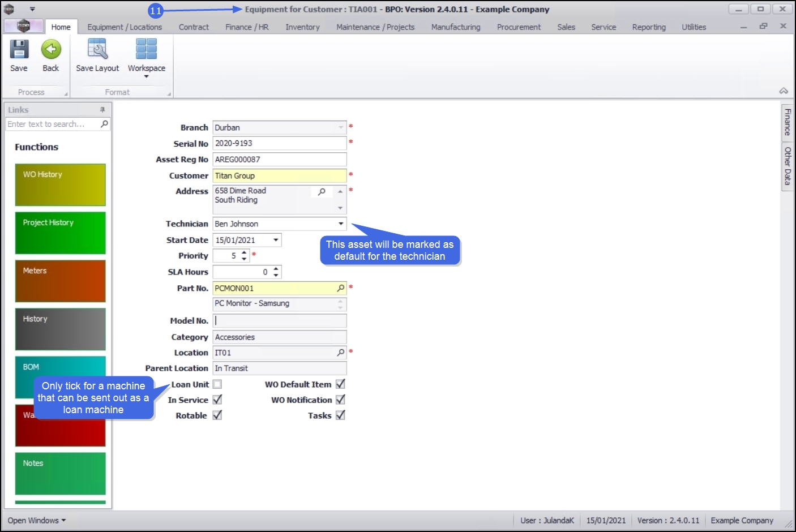Untick the WO Default Item checkbox
Viewport: 796px width, 532px height.
pos(340,384)
